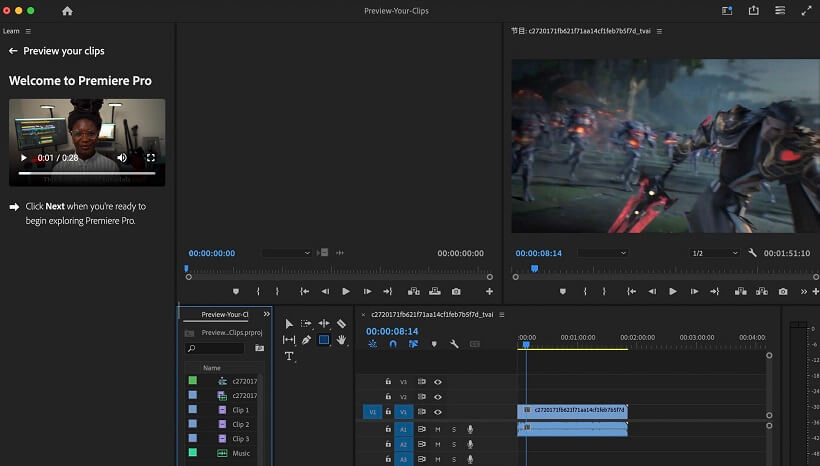Select the Rectangle tool
This screenshot has width=820, height=466.
click(x=324, y=340)
